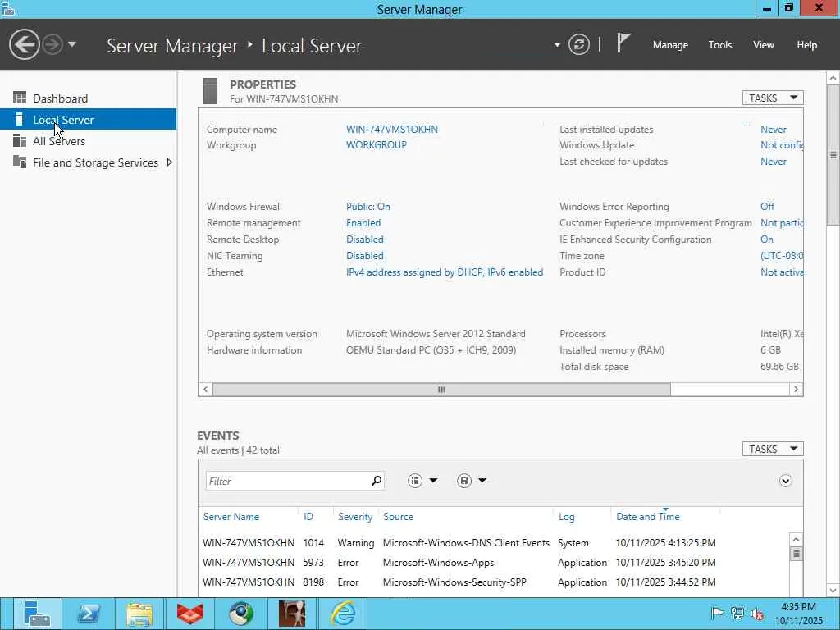The image size is (840, 630).
Task: Select the Microsoft-Windows-Apps error 5973 row
Action: [493, 563]
